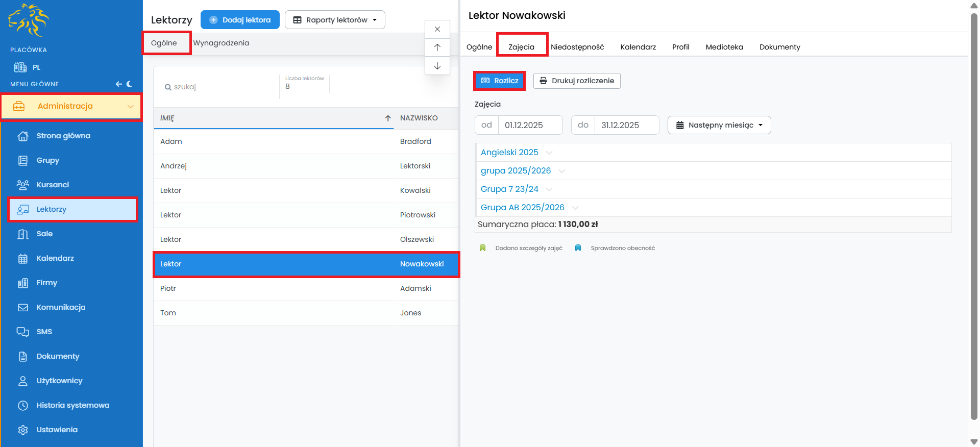Click the Dodaj lektora button
The height and width of the screenshot is (447, 980).
240,20
